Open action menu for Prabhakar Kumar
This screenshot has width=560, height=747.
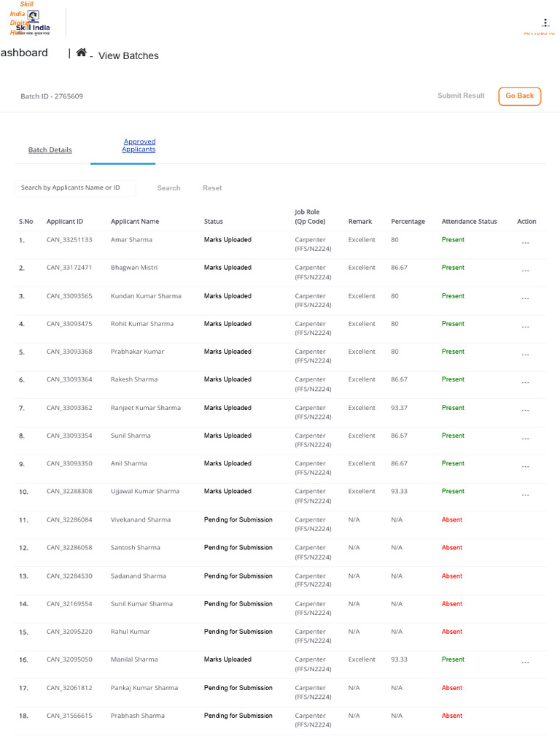click(x=525, y=355)
